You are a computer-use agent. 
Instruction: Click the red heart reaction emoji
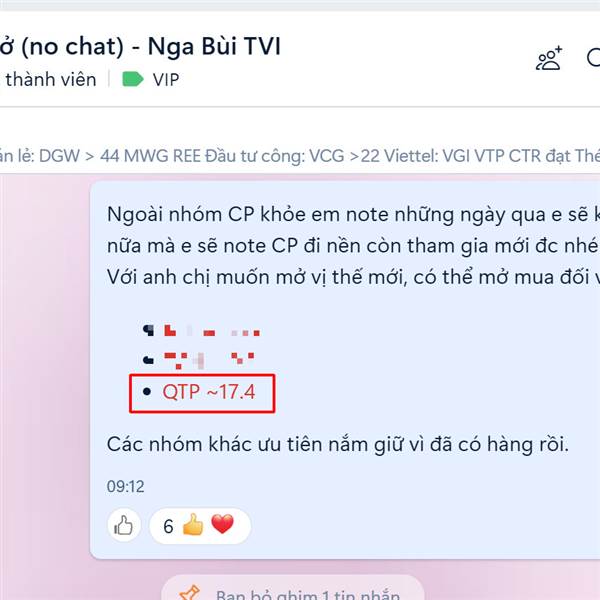tap(222, 523)
